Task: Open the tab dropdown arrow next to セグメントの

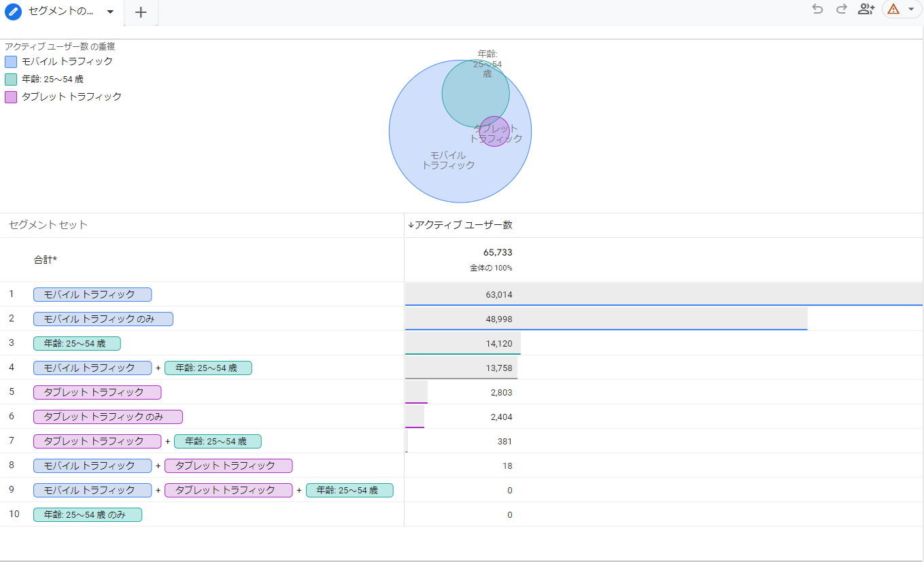Action: click(x=110, y=12)
